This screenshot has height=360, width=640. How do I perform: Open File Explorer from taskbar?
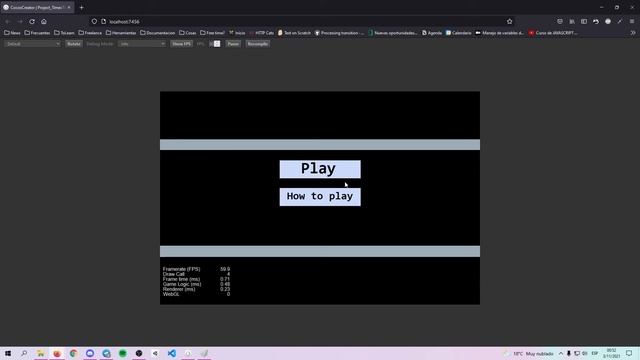[41, 353]
